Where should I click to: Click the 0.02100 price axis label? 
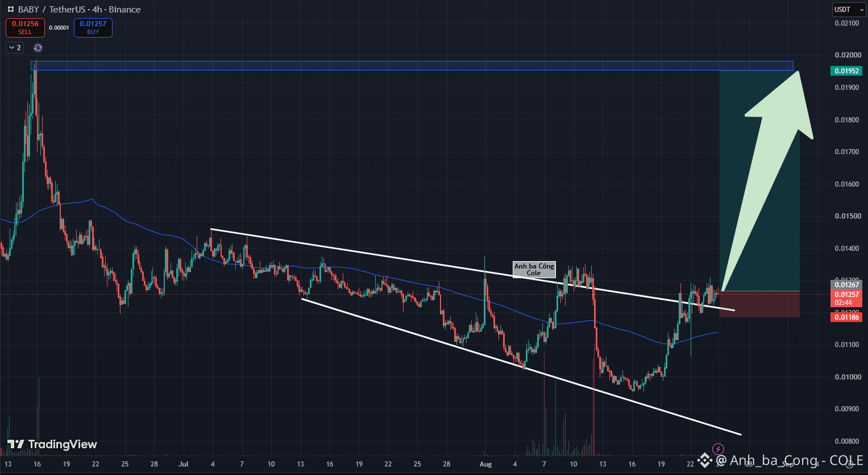[x=846, y=23]
